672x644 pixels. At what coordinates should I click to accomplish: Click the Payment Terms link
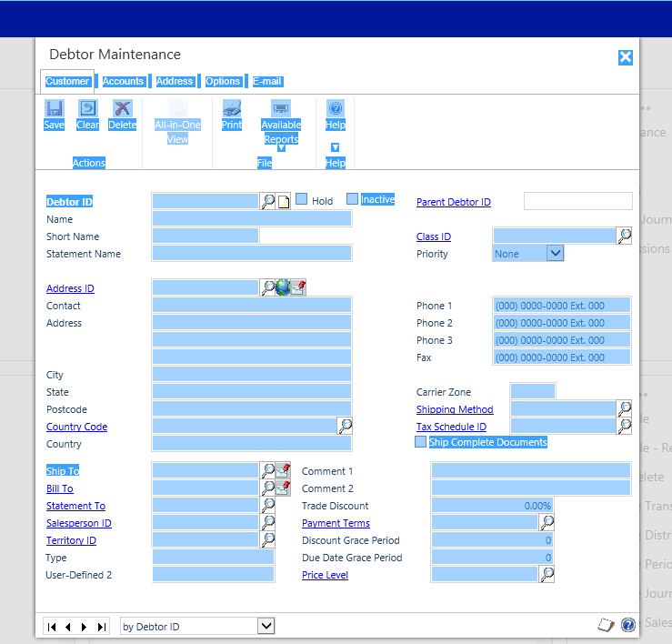[336, 523]
